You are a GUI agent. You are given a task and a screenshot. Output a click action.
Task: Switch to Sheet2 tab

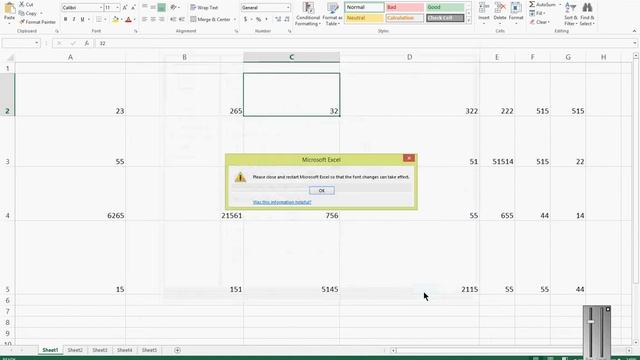point(75,350)
